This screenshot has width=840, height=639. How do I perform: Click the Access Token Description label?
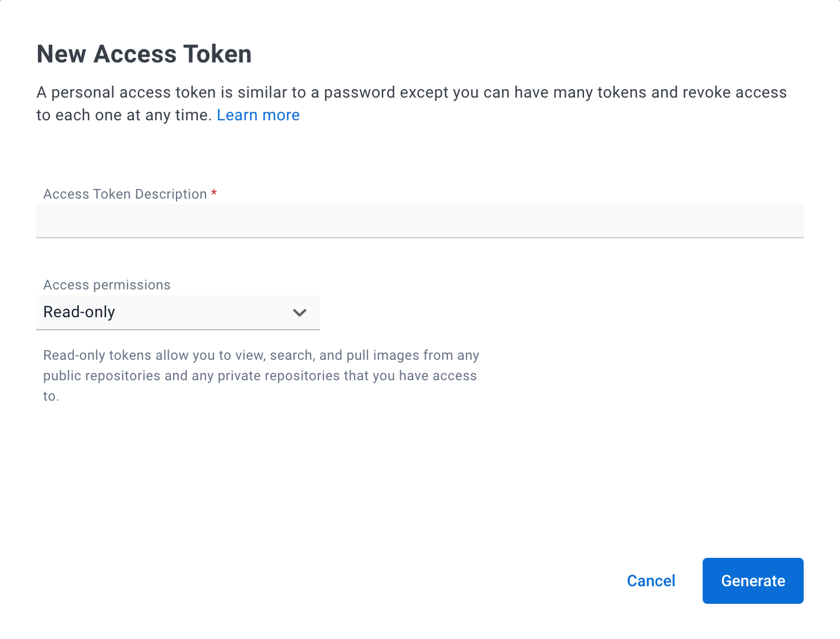coord(125,194)
